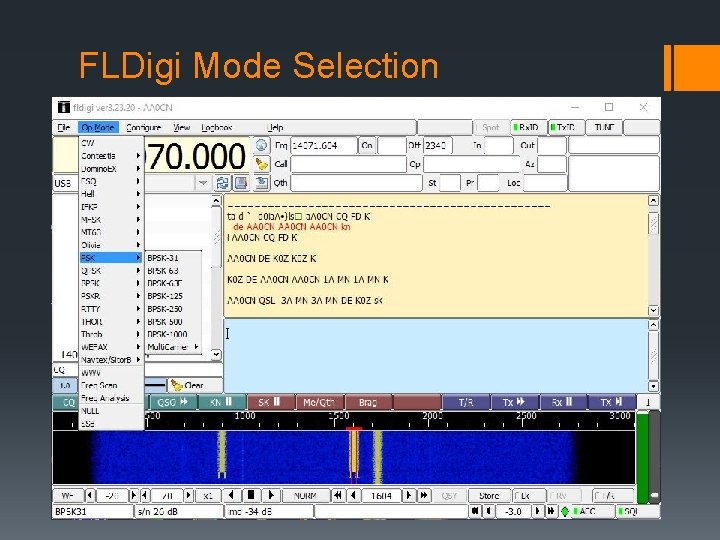The height and width of the screenshot is (540, 720).
Task: Click the Call input field
Action: 348,164
